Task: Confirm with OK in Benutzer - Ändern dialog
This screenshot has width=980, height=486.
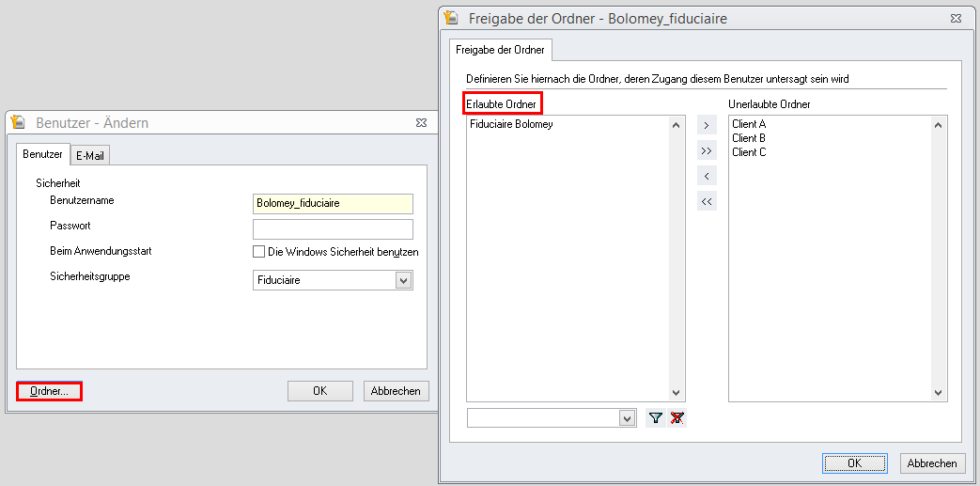Action: click(319, 391)
